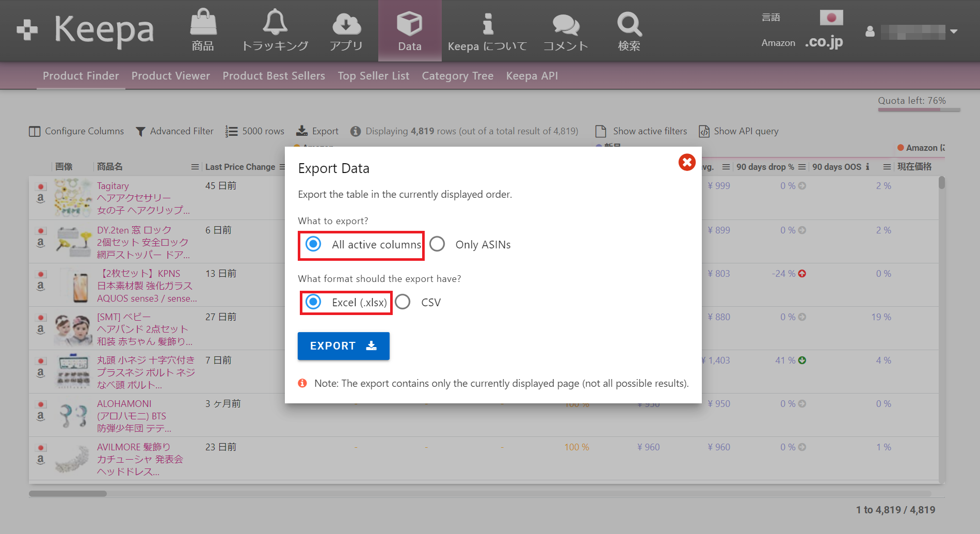The height and width of the screenshot is (534, 980).
Task: Open Last Price Change column menu icon
Action: coord(282,167)
